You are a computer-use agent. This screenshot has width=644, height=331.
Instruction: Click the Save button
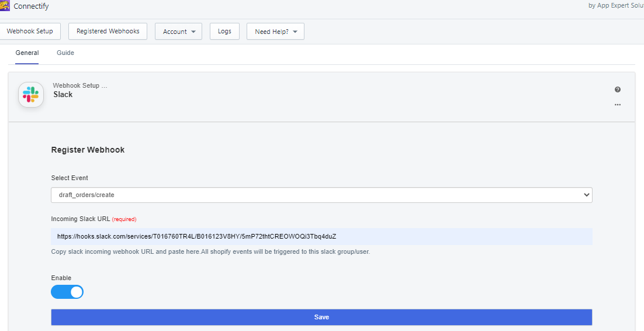(x=321, y=317)
